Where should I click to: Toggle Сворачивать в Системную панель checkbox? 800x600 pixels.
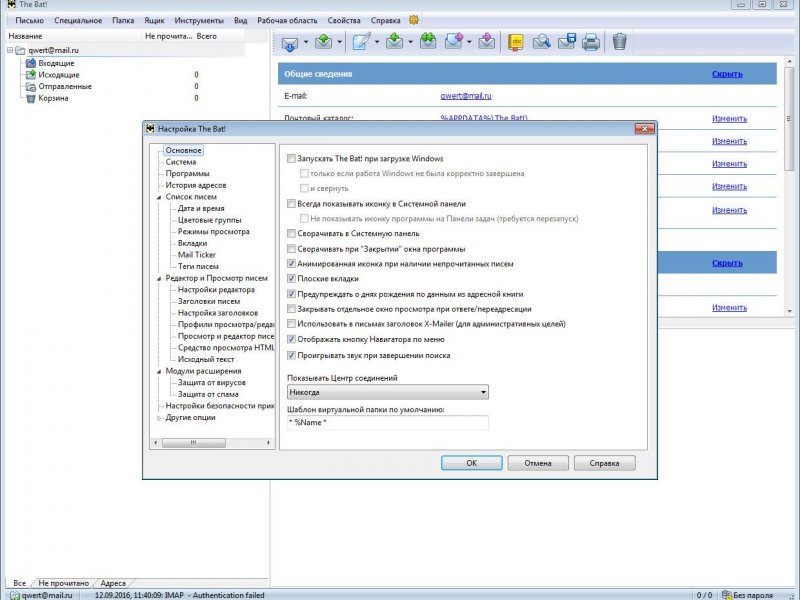pyautogui.click(x=291, y=234)
